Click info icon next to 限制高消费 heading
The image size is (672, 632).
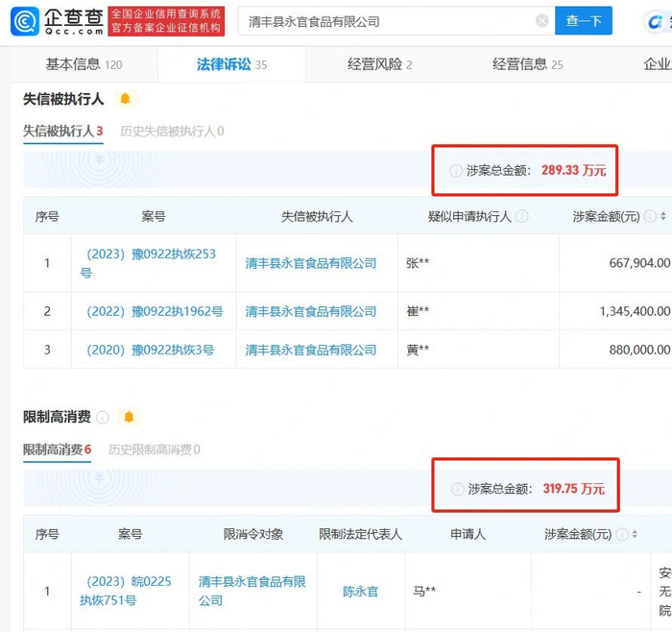click(x=103, y=417)
